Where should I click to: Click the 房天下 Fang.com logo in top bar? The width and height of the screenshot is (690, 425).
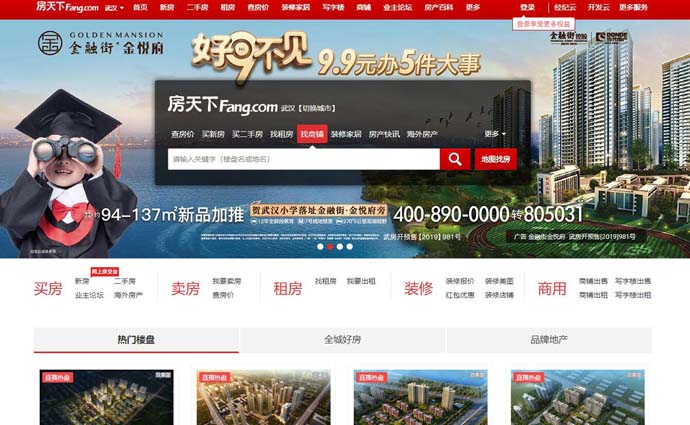pos(67,7)
